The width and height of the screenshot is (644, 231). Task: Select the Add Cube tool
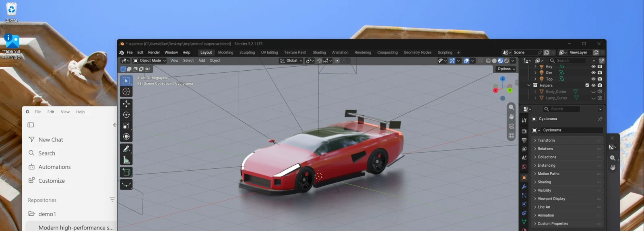coord(126,172)
